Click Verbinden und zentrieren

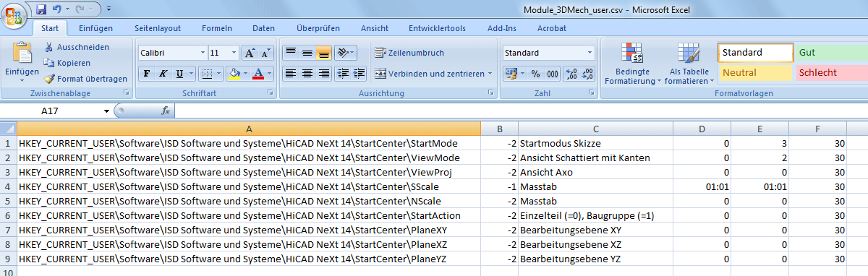(x=429, y=73)
